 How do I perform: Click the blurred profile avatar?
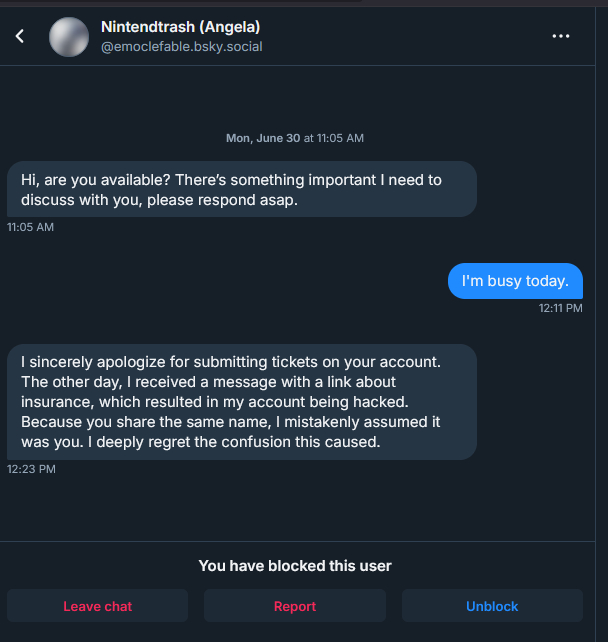[x=69, y=37]
